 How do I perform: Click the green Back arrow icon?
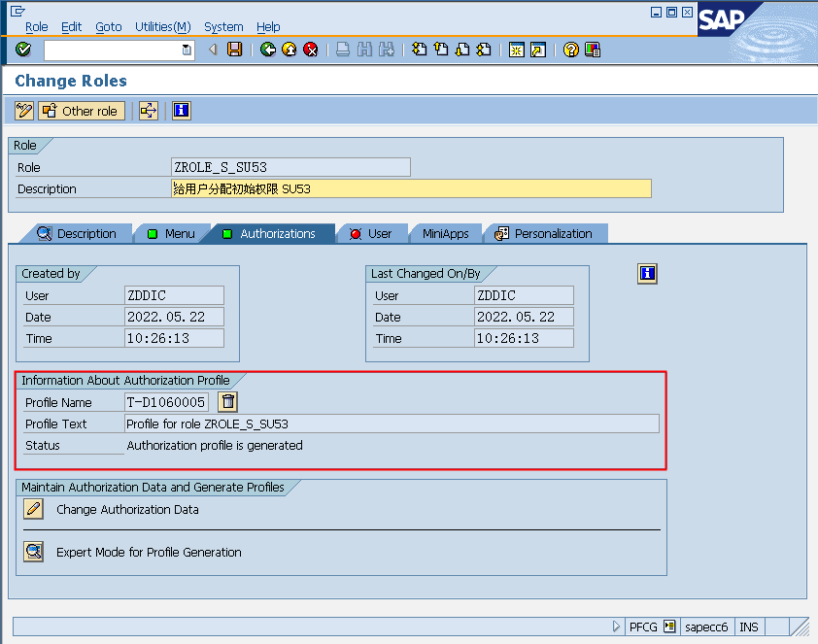point(267,50)
